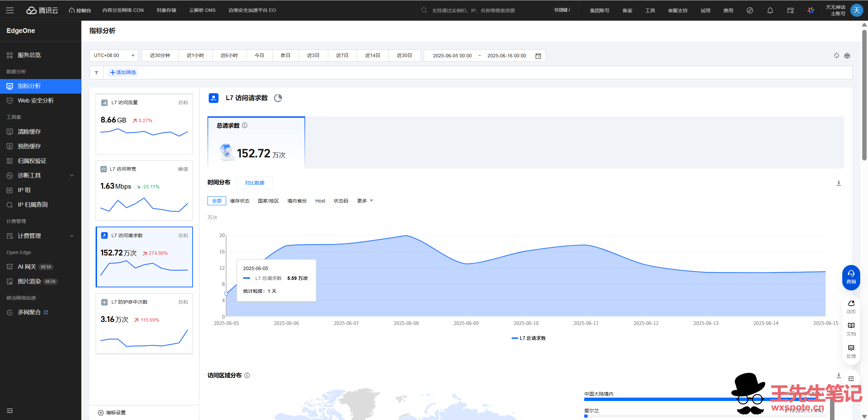Download the time distribution chart data
Screen dimensions: 868x420
(x=839, y=183)
